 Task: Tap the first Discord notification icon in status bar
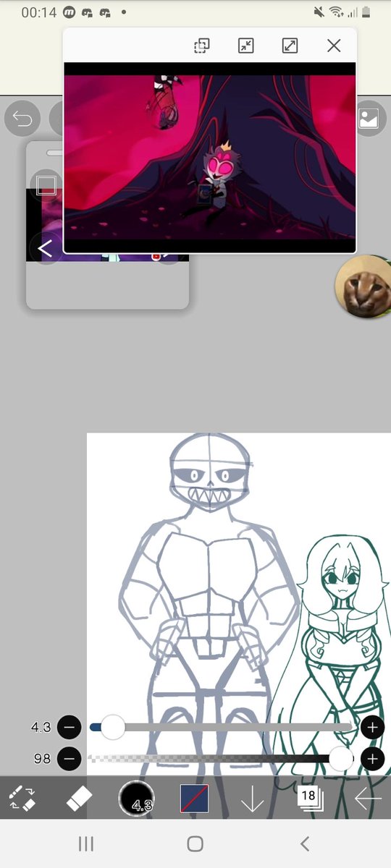tap(88, 12)
